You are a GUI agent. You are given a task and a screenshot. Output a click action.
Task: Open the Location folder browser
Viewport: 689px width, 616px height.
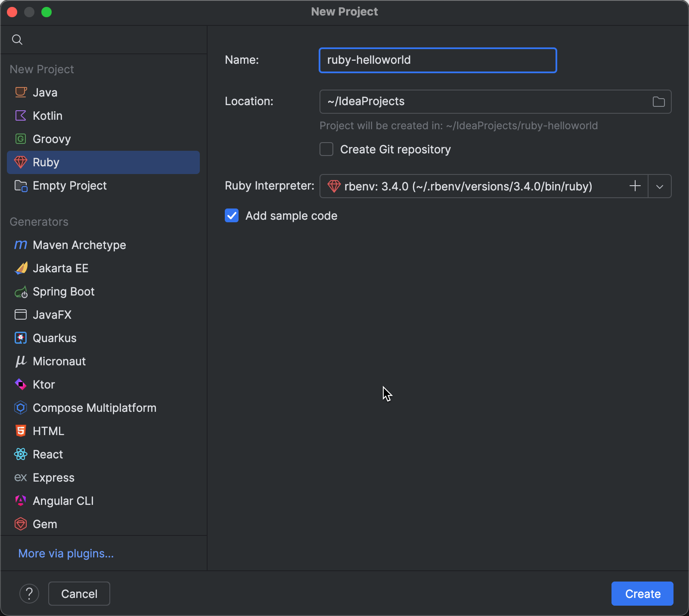pyautogui.click(x=658, y=102)
